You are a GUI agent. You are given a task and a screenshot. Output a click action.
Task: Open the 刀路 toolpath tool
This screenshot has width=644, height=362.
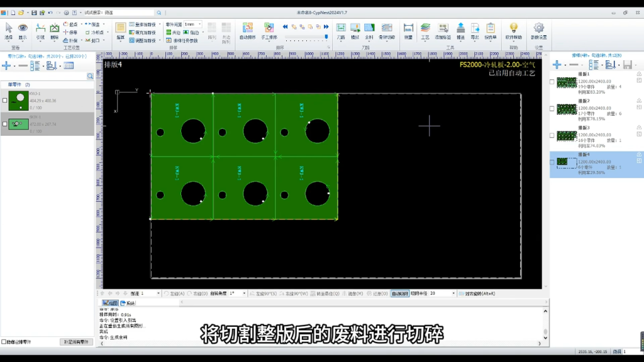point(341,31)
